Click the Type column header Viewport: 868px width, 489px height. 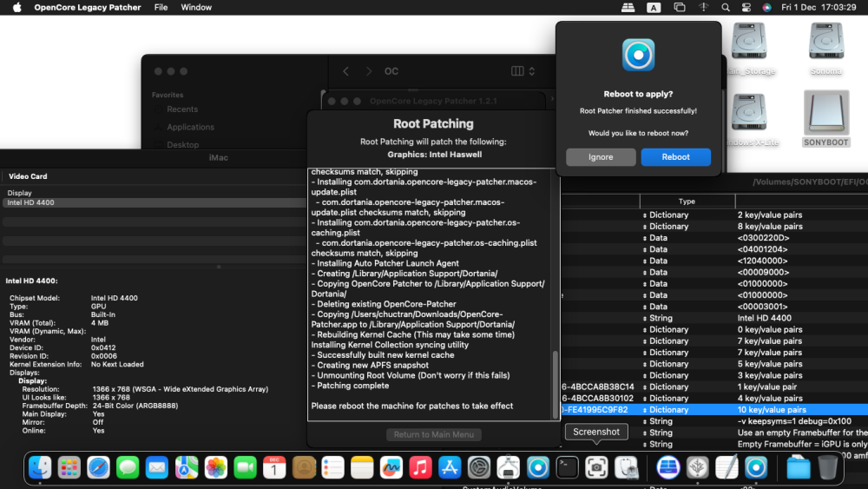[687, 202]
